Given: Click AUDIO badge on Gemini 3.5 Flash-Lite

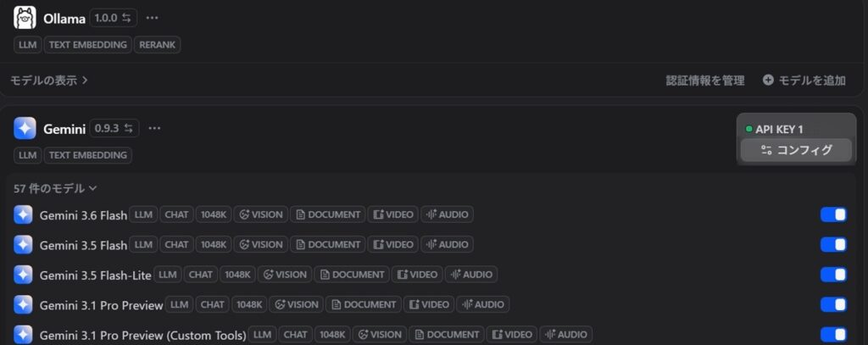Looking at the screenshot, I should pos(471,274).
